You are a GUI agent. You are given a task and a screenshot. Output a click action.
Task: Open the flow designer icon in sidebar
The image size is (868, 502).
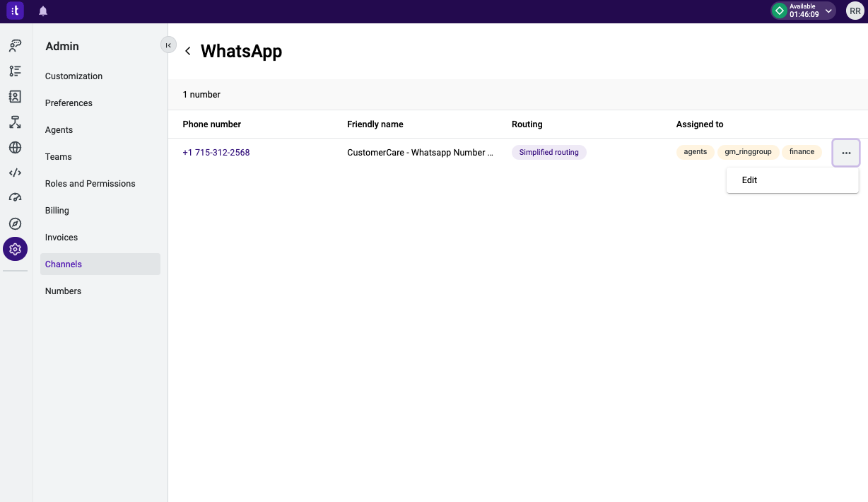15,122
